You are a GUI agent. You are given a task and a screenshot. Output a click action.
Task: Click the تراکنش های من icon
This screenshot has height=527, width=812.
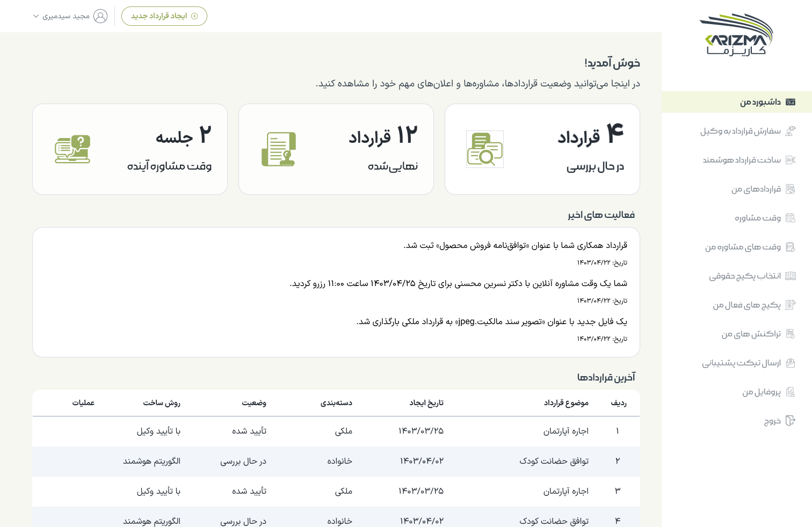click(790, 334)
